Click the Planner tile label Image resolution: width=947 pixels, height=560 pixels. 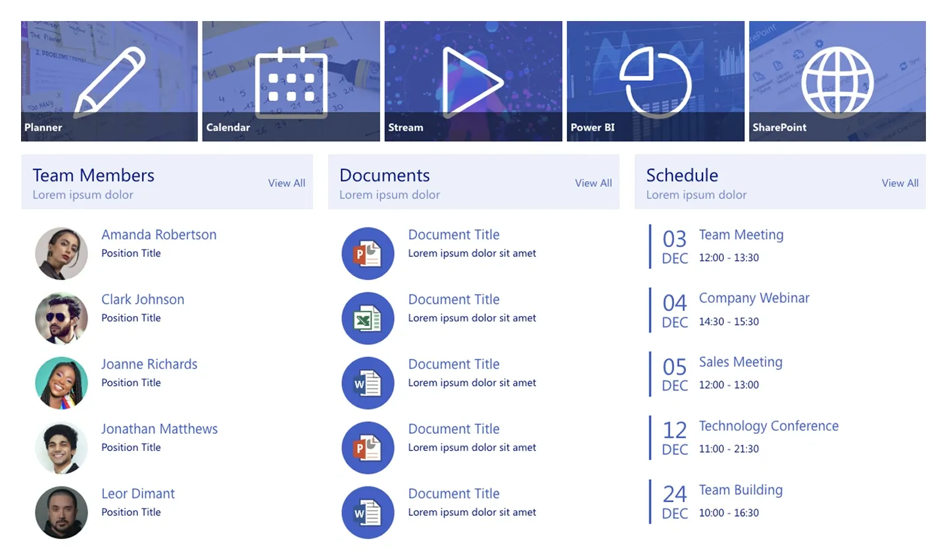tap(43, 128)
